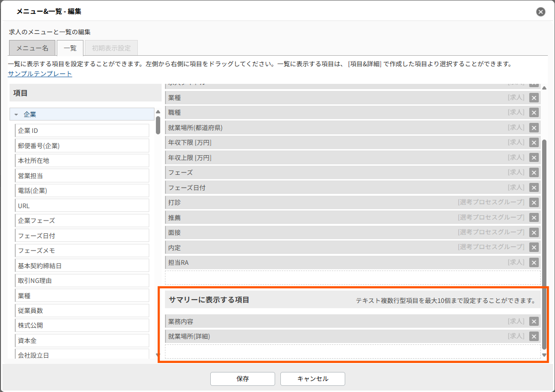Viewport: 555px width, 392px height.
Task: Select 営業担当 item
Action: pyautogui.click(x=82, y=176)
